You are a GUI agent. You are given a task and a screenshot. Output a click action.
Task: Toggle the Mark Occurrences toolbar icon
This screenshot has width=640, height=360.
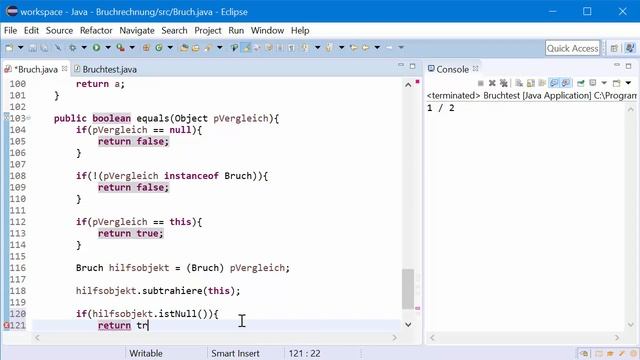click(x=246, y=48)
